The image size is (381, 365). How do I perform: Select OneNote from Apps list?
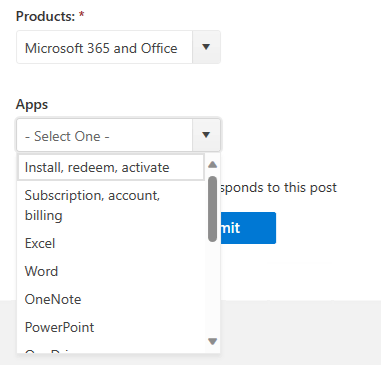pos(111,299)
